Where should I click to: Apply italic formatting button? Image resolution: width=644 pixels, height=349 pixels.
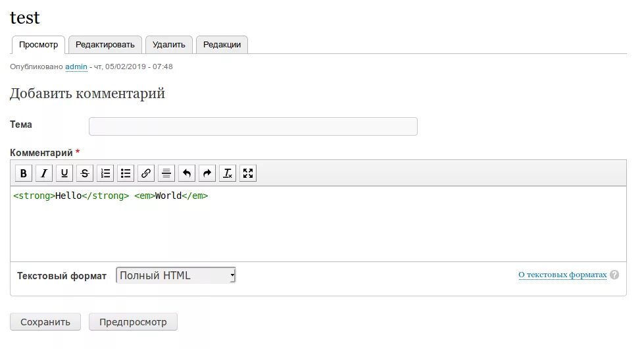(x=44, y=173)
